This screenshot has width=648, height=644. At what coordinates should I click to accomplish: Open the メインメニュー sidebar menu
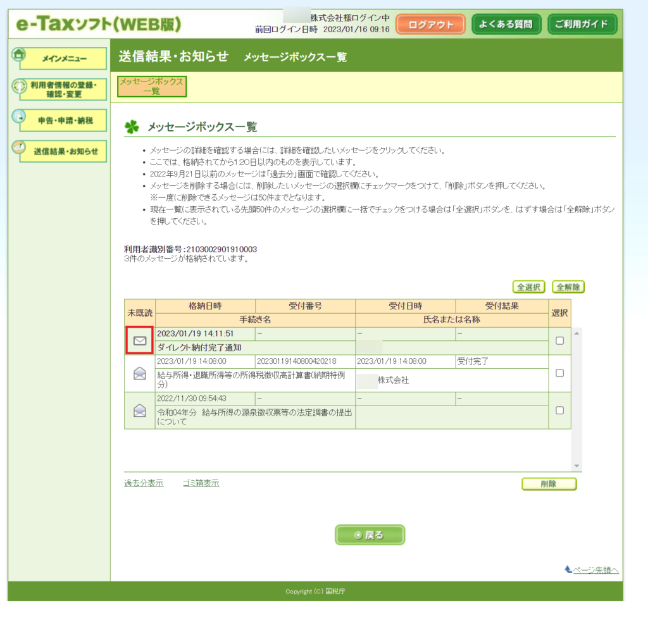coord(64,59)
